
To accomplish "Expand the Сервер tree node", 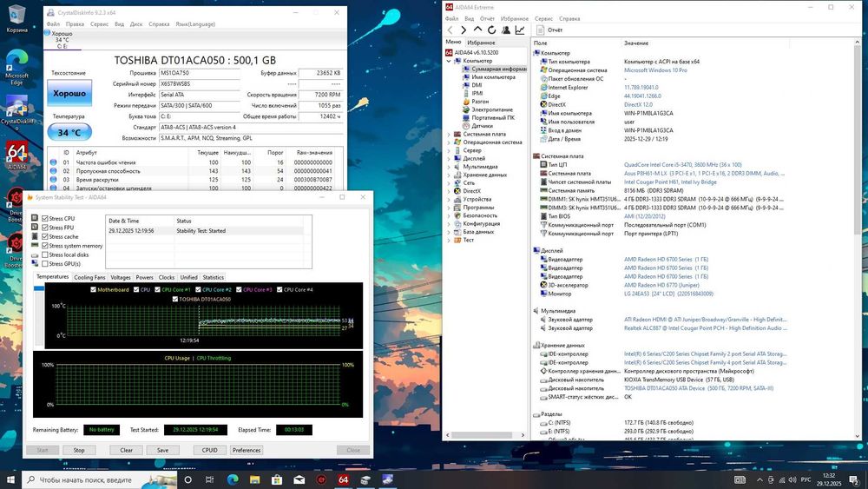I will coord(449,150).
